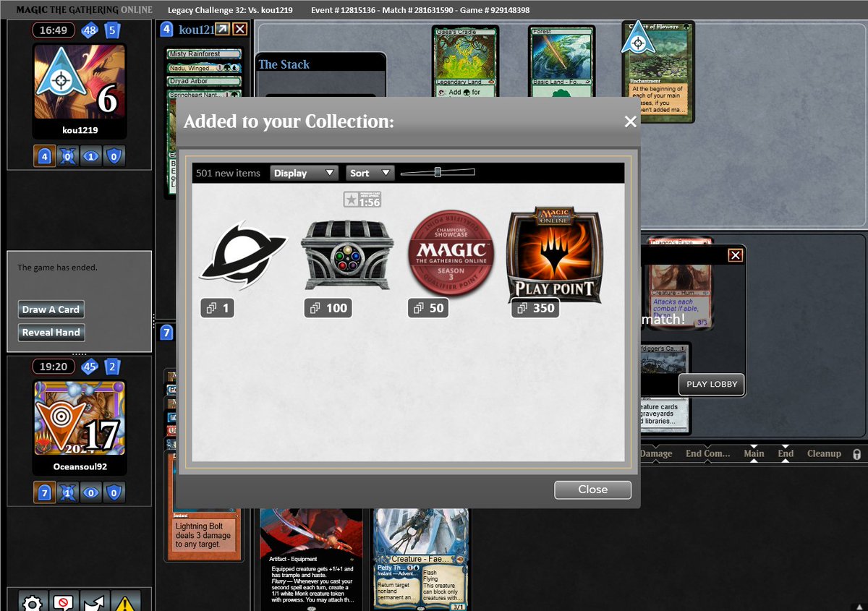Open the Sort dropdown
This screenshot has height=611, width=868.
[370, 173]
